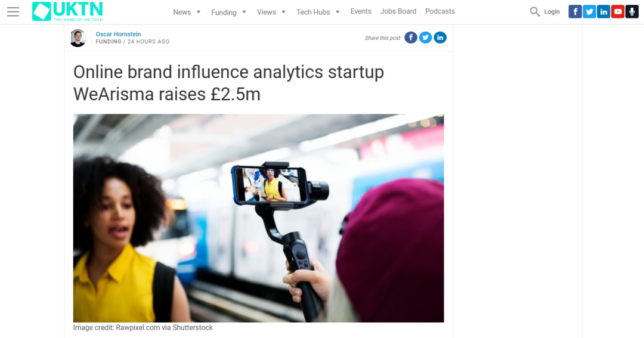Go to the Events page
The height and width of the screenshot is (338, 644).
coord(361,11)
